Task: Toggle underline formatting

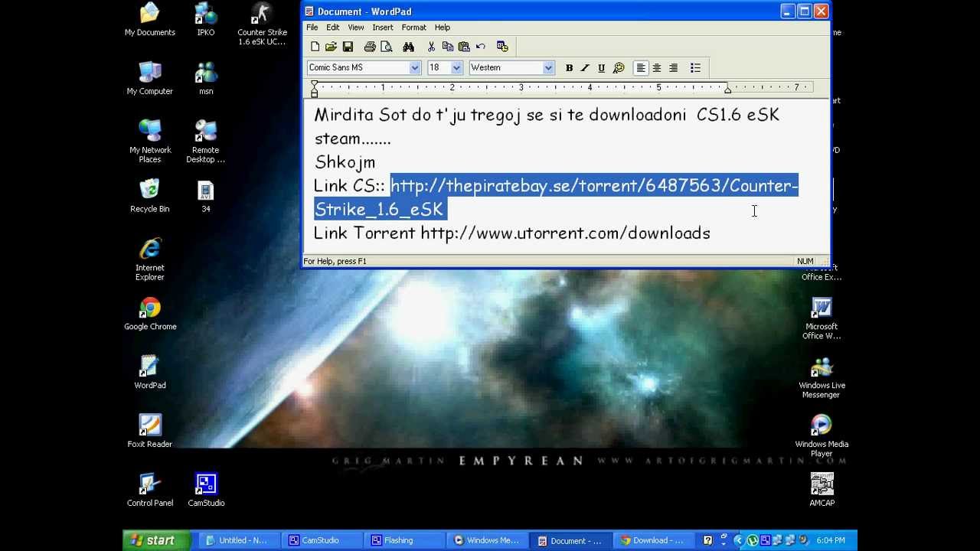Action: [601, 68]
